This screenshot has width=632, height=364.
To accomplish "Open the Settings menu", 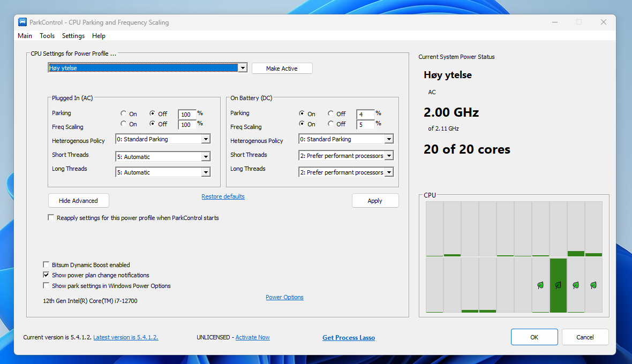I will (x=73, y=36).
